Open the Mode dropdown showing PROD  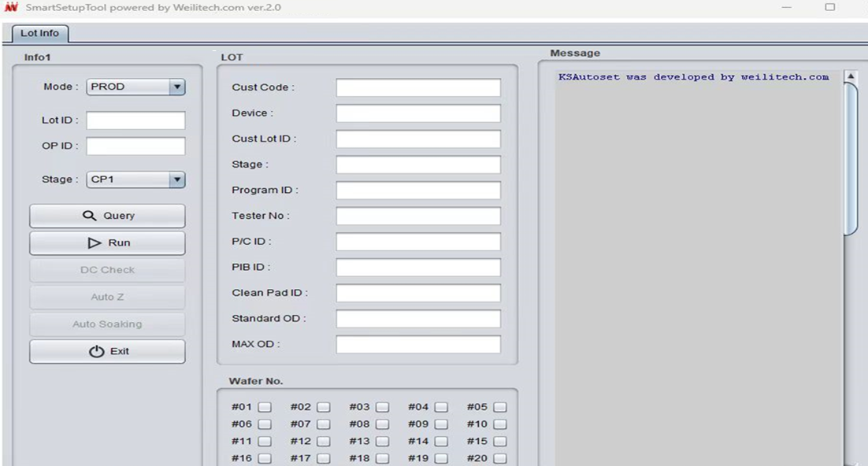(176, 87)
